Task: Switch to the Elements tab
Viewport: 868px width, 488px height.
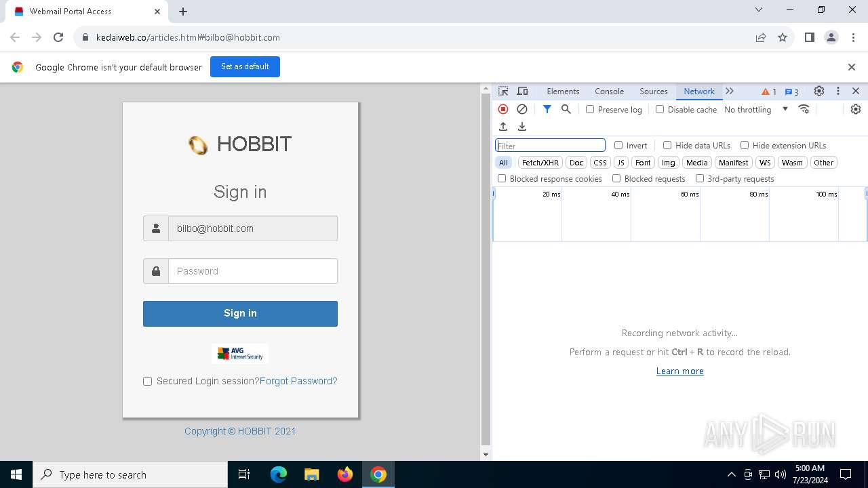Action: (x=563, y=91)
